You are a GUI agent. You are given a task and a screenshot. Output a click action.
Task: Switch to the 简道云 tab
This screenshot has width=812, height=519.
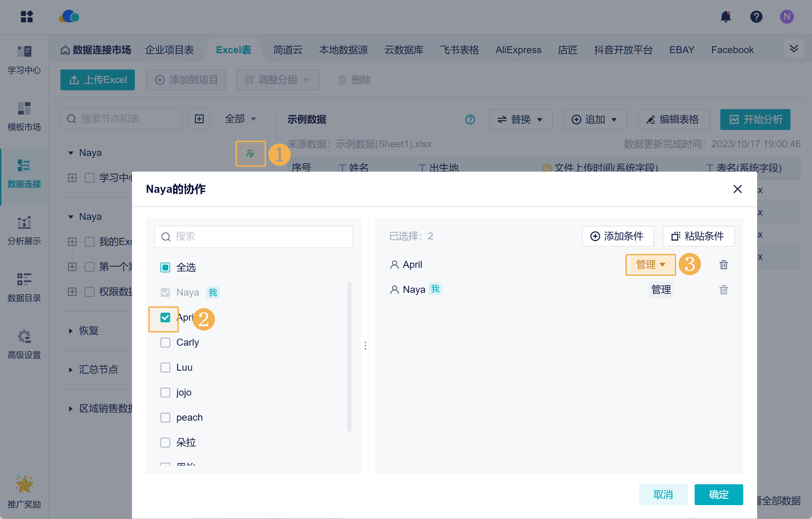pos(288,50)
